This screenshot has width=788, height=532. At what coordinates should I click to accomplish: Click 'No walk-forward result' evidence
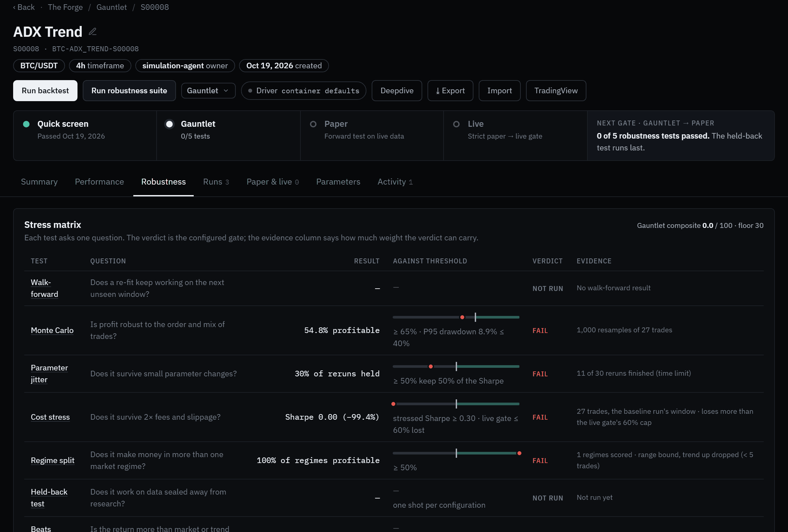613,288
